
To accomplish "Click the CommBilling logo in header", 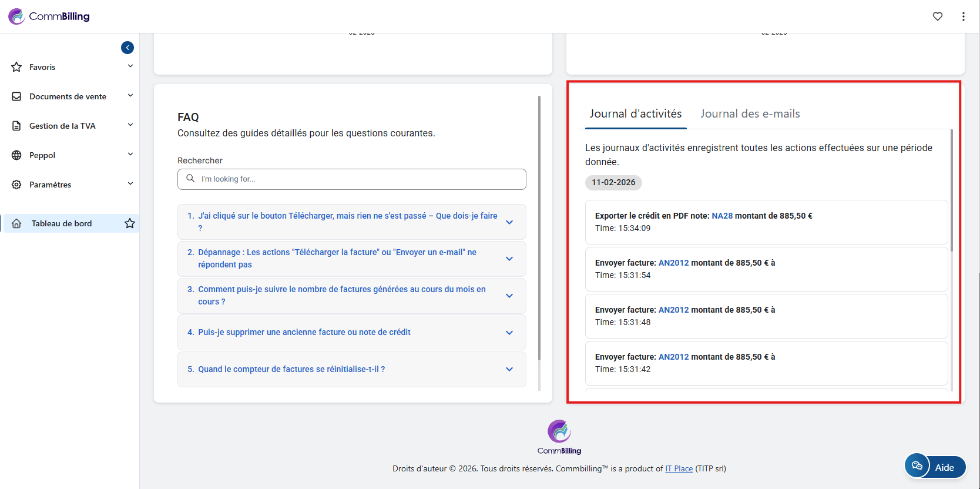I will point(49,16).
